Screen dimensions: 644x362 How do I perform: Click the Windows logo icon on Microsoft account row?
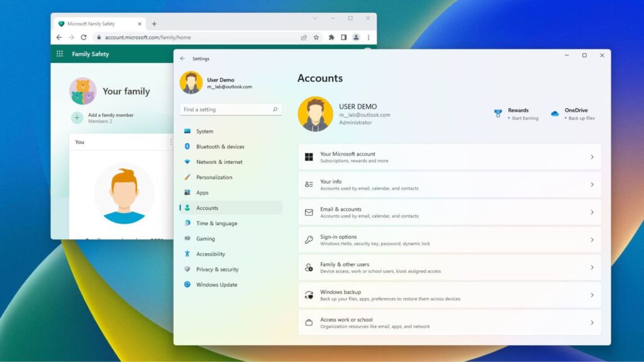tap(309, 156)
